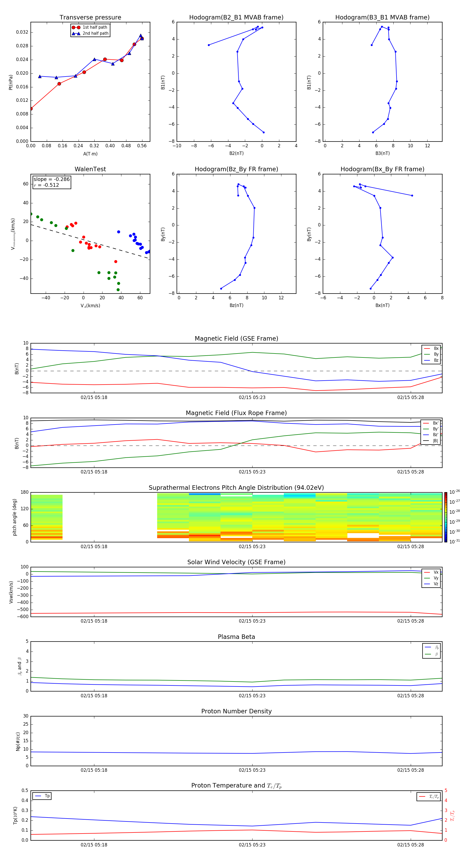Click the By(nT) y-axis label of Bx_By hodogram
Image resolution: width=473 pixels, height=868 pixels.
point(309,234)
